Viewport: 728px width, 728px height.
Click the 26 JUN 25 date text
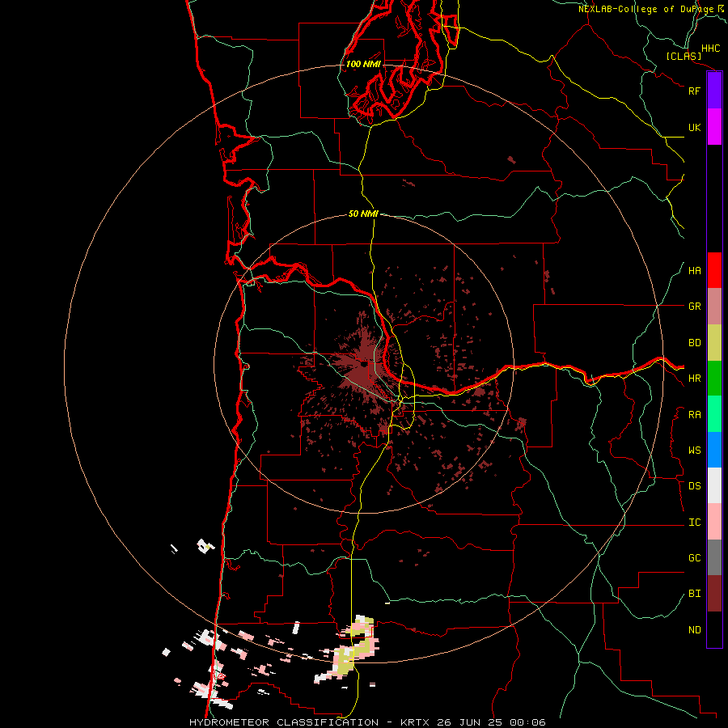click(470, 722)
